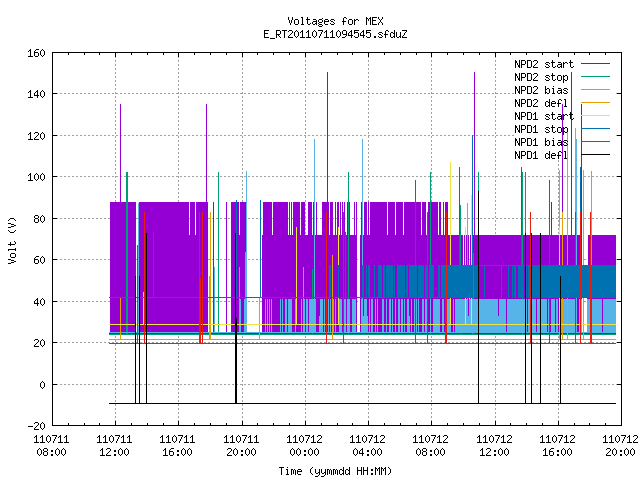The image size is (640, 480).
Task: Click the y-axis tick value 40
Action: (40, 302)
